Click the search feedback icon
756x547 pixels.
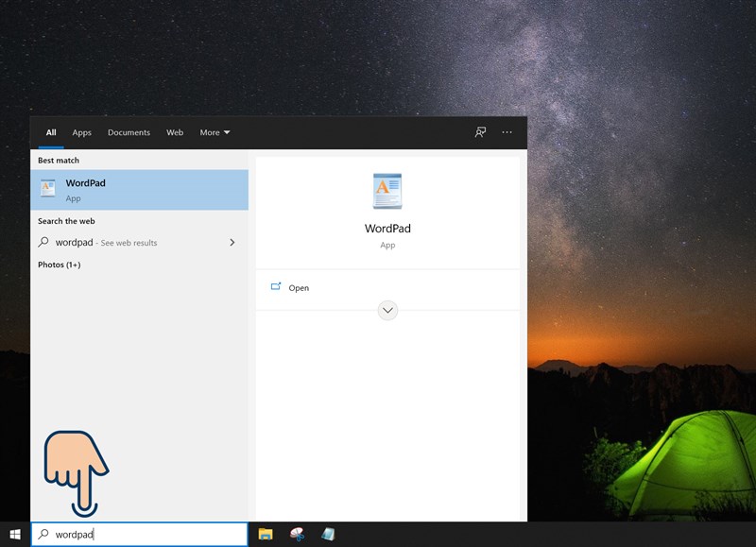pyautogui.click(x=480, y=132)
